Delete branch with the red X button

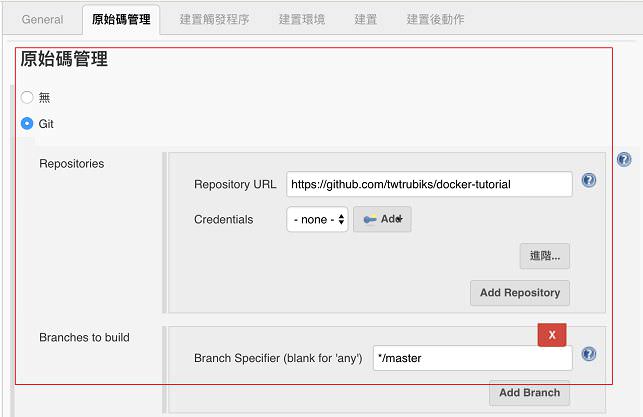click(552, 335)
